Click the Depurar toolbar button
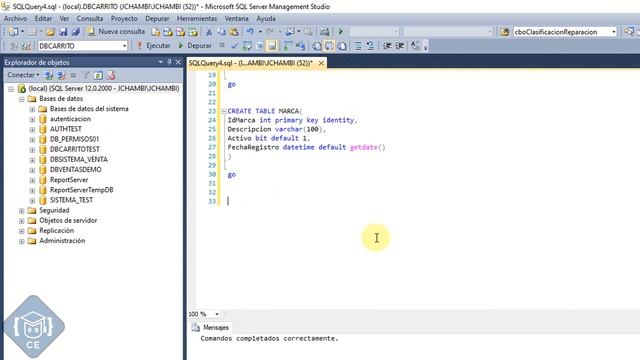This screenshot has height=360, width=640. [195, 46]
